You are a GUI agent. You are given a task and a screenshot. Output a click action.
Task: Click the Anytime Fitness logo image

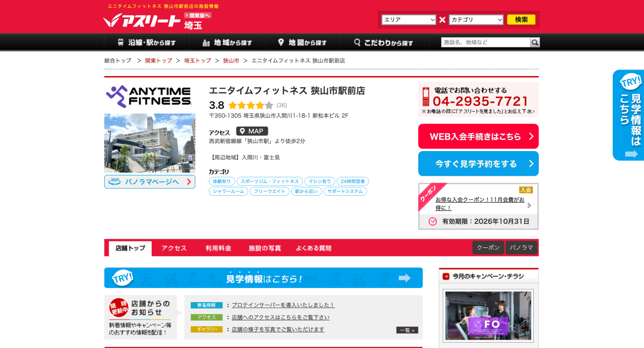(149, 96)
